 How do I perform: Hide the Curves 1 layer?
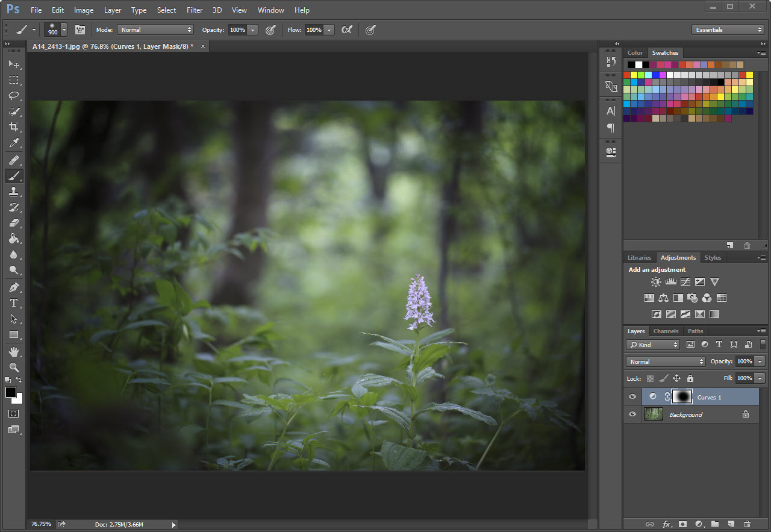tap(632, 397)
